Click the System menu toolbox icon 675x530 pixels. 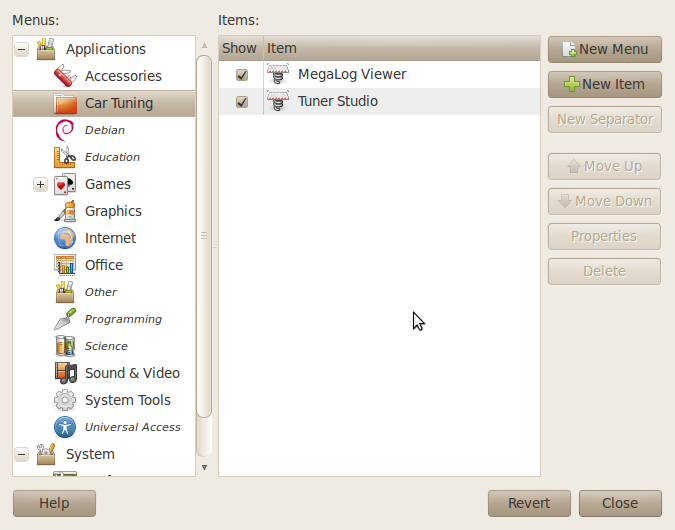[46, 454]
